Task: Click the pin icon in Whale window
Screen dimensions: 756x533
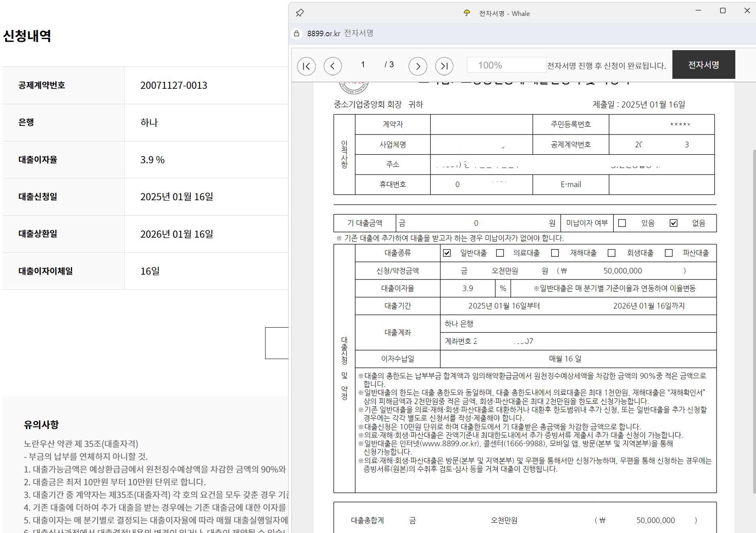Action: pyautogui.click(x=300, y=13)
